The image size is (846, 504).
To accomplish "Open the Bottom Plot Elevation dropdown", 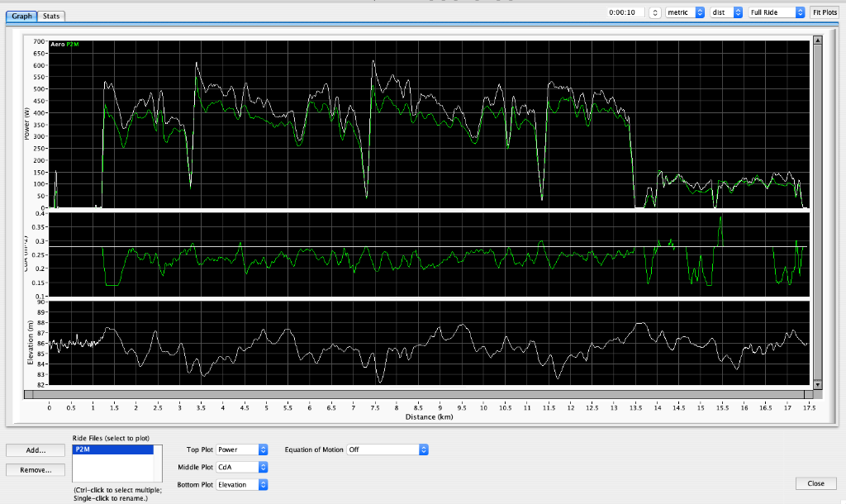I will pos(242,484).
